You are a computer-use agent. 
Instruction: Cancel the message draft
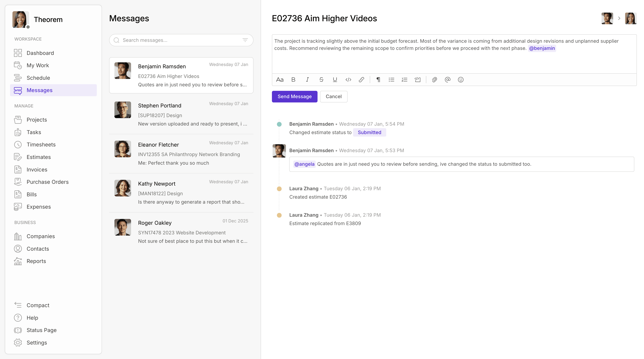[333, 96]
